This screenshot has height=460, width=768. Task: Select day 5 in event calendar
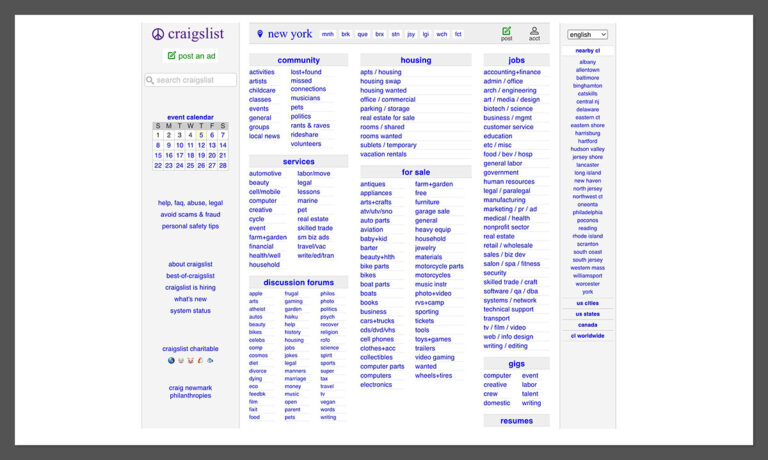[201, 135]
